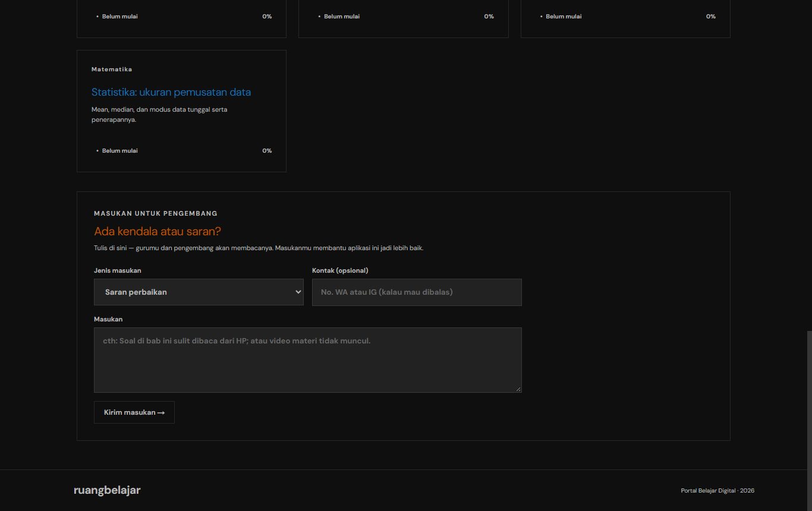Focus the Masukan text area

pyautogui.click(x=308, y=360)
